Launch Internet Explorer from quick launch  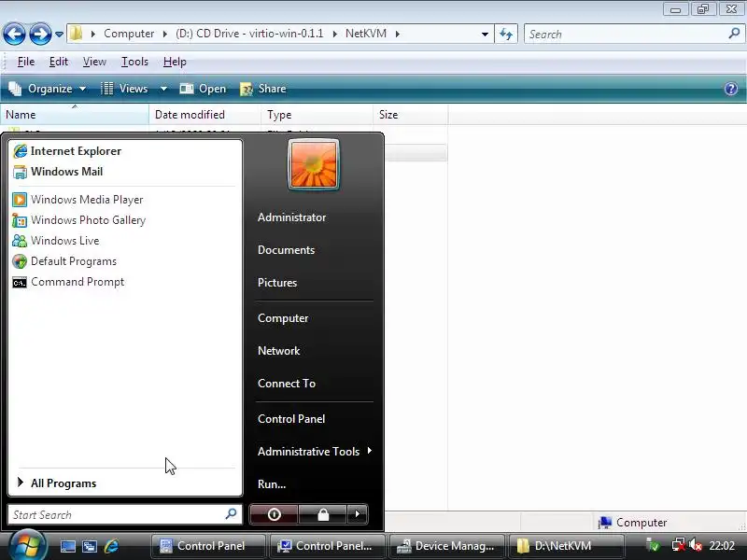pyautogui.click(x=111, y=546)
